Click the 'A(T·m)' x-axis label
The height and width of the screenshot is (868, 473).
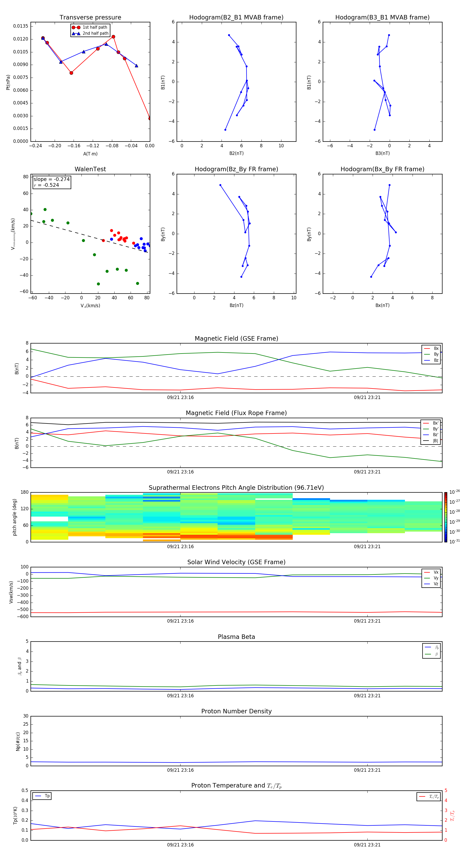(90, 154)
